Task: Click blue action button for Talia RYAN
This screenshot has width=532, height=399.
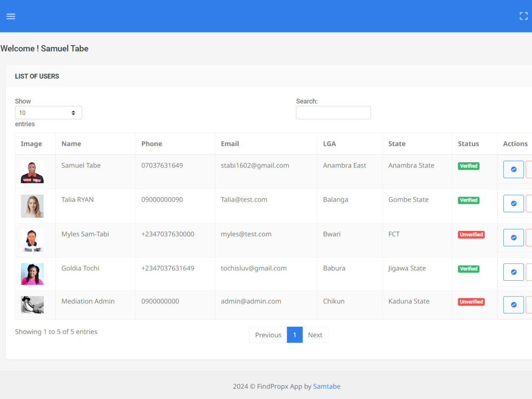Action: (x=513, y=204)
